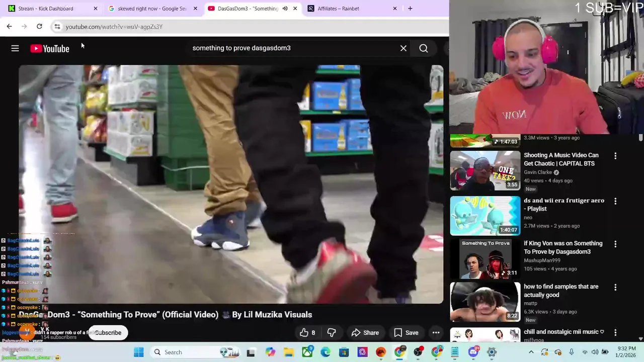Click the browser address bar URL
644x362 pixels.
click(114, 27)
